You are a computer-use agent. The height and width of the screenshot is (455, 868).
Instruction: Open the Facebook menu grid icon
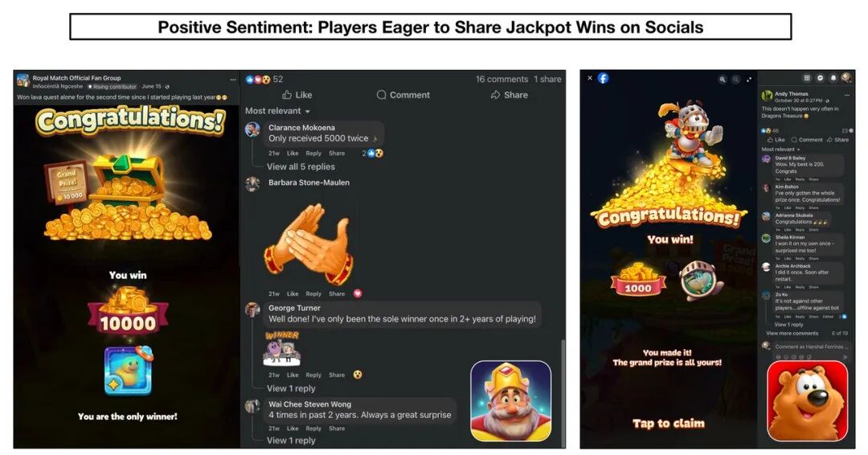click(807, 78)
